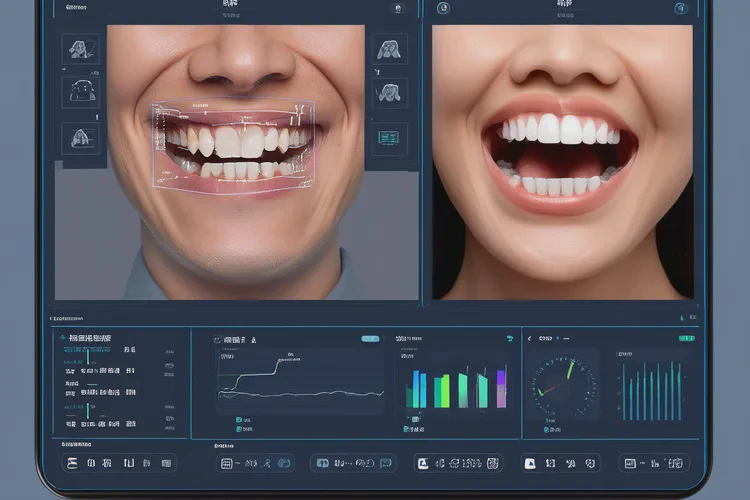The height and width of the screenshot is (500, 750).
Task: Select the top face thumbnail in left sidebar
Action: point(78,49)
